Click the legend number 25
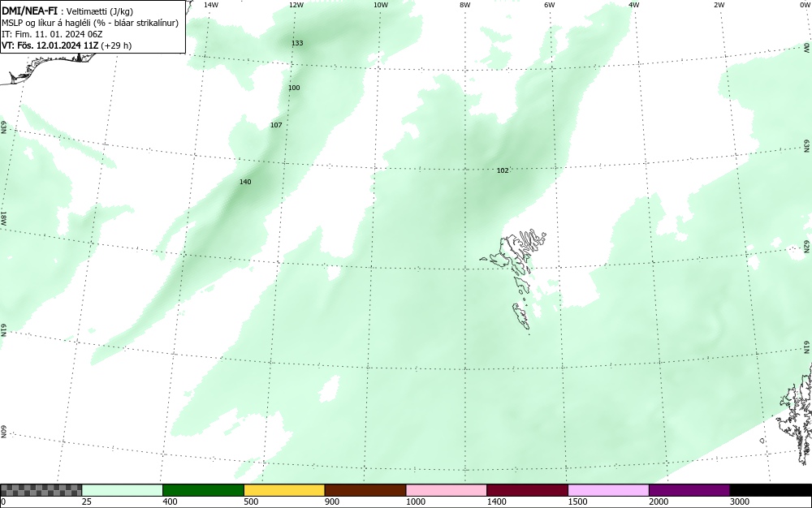812x508 pixels. click(87, 502)
